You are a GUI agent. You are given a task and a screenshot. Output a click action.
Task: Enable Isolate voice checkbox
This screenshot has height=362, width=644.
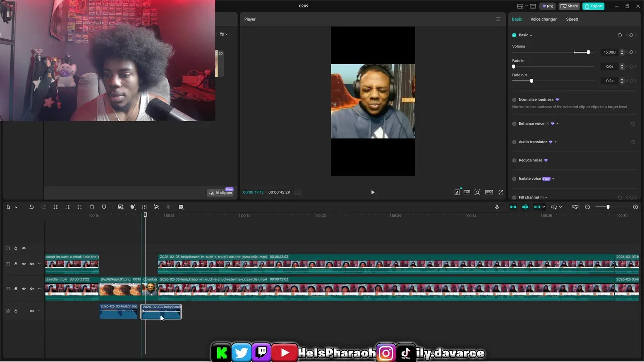coord(514,179)
